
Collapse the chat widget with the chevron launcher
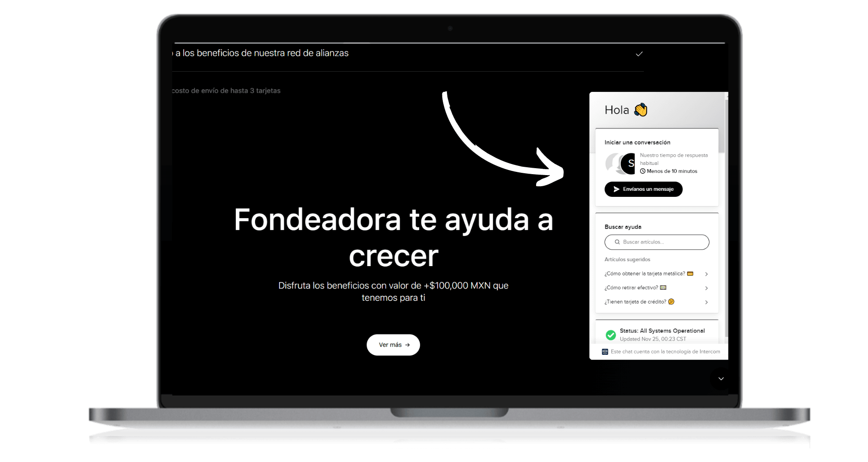[721, 379]
